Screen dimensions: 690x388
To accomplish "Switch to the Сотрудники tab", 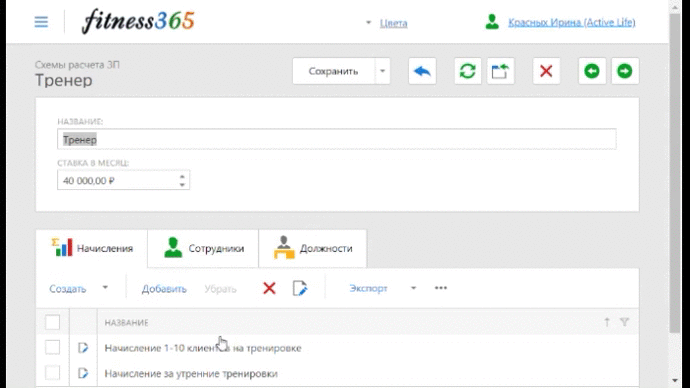I will pos(203,249).
